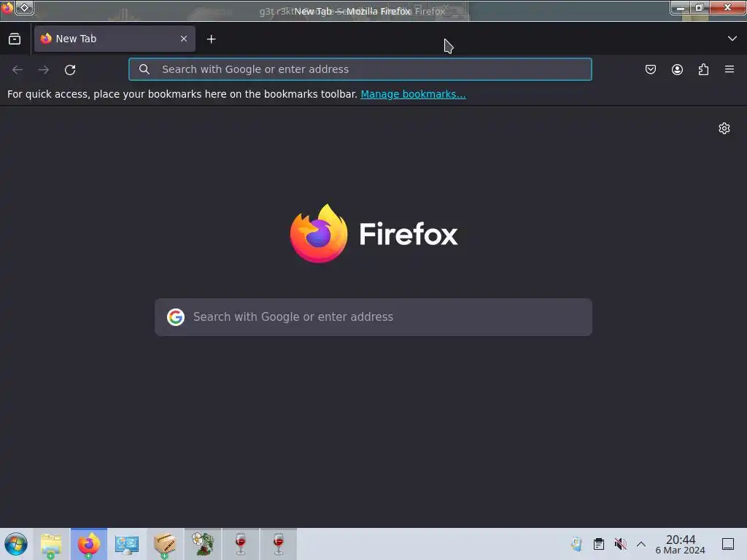Personalize new tab with gear icon
This screenshot has width=747, height=560.
[x=724, y=128]
